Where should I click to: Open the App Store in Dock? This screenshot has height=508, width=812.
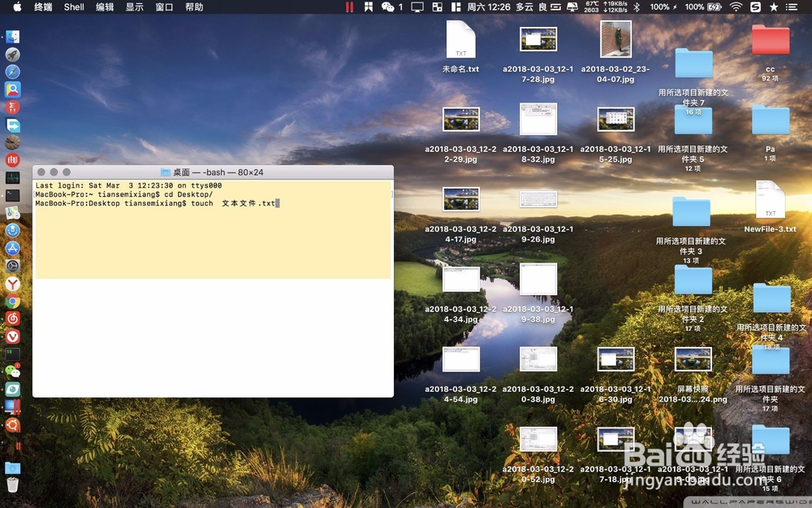coord(12,248)
